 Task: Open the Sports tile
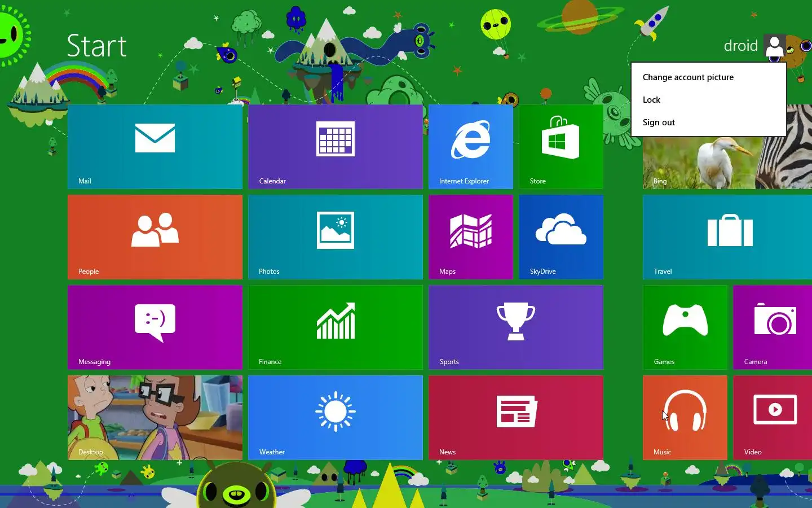click(x=516, y=327)
